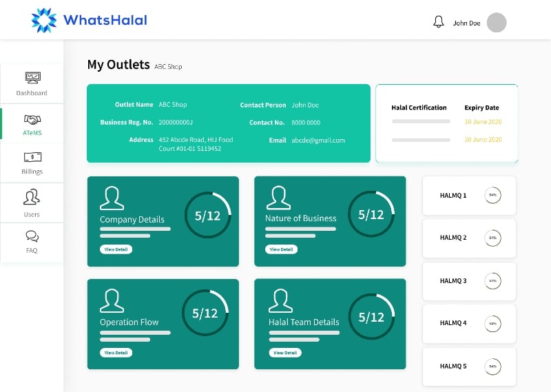Screen dimensions: 551x392
Task: Open the HALMQ 2 card
Action: pyautogui.click(x=469, y=238)
